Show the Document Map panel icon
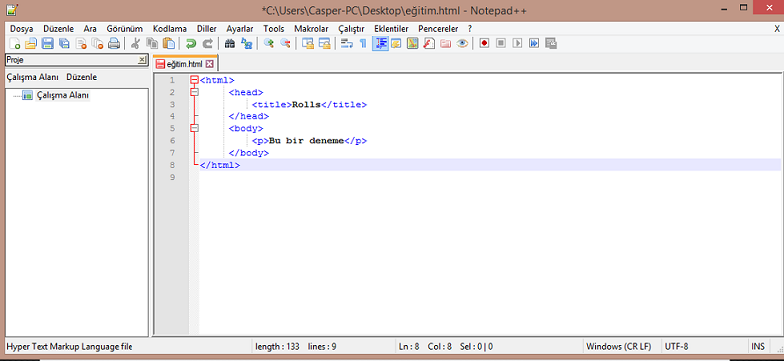Viewport: 784px width, 361px height. coord(412,44)
